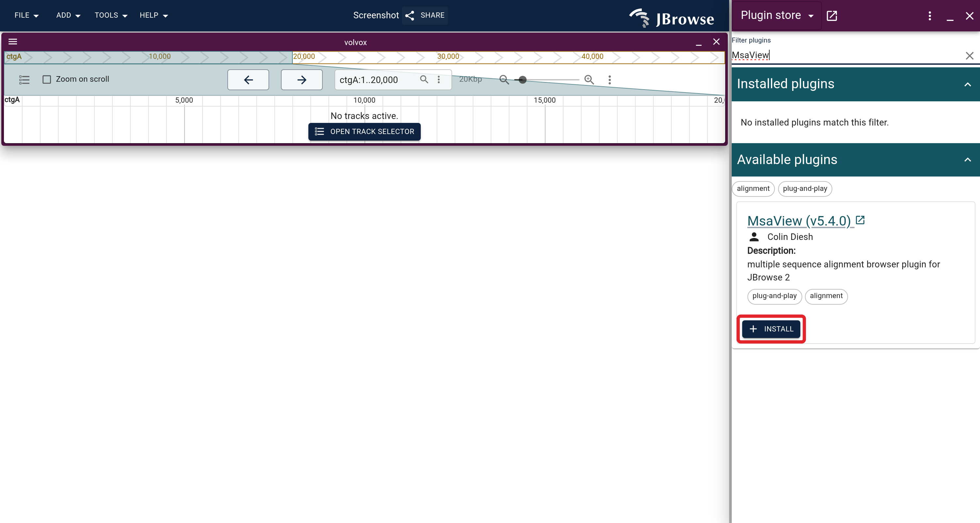
Task: Click the zoom in magnifier icon
Action: click(589, 79)
